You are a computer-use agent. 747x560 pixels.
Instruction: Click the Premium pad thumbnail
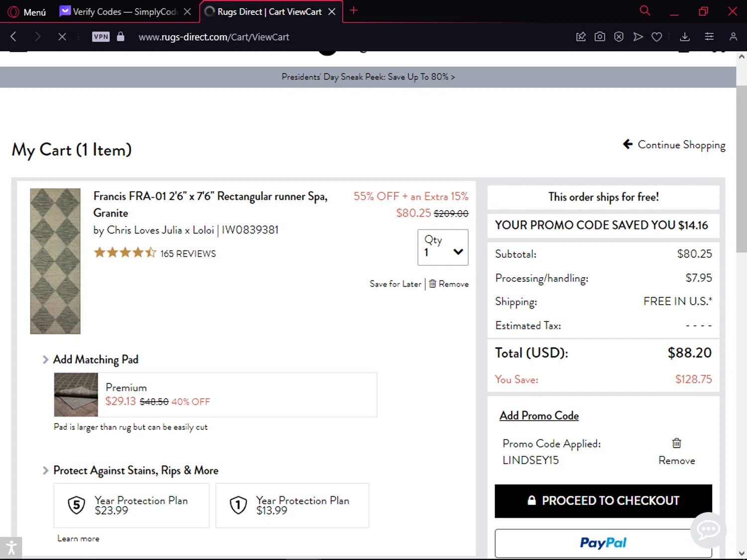(x=76, y=395)
